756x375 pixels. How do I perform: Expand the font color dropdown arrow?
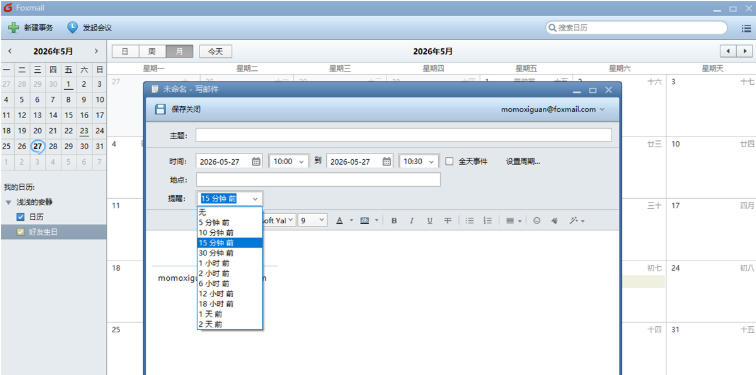click(x=351, y=221)
